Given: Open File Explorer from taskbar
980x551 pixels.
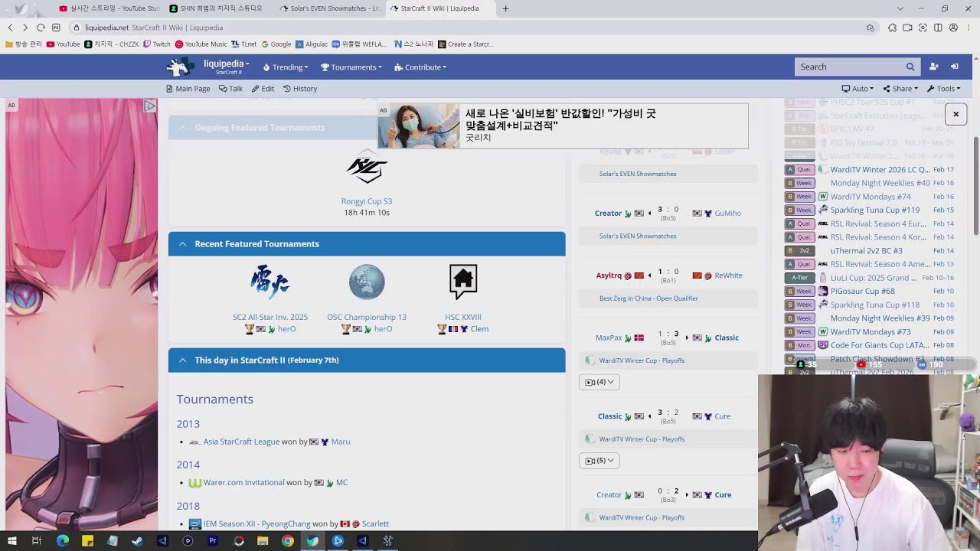Looking at the screenshot, I should 263,541.
